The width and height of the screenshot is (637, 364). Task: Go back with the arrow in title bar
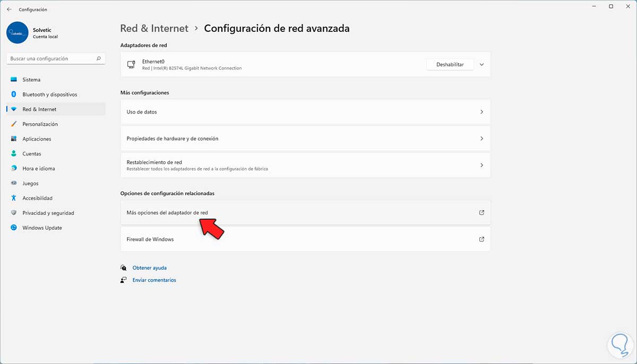[x=9, y=10]
